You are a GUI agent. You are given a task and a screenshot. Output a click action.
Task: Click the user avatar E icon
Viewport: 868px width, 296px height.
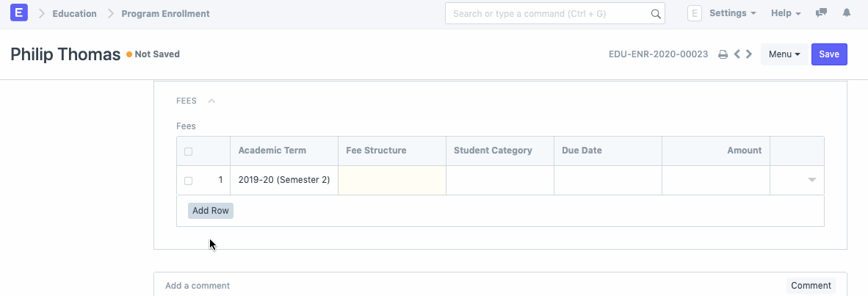[695, 13]
